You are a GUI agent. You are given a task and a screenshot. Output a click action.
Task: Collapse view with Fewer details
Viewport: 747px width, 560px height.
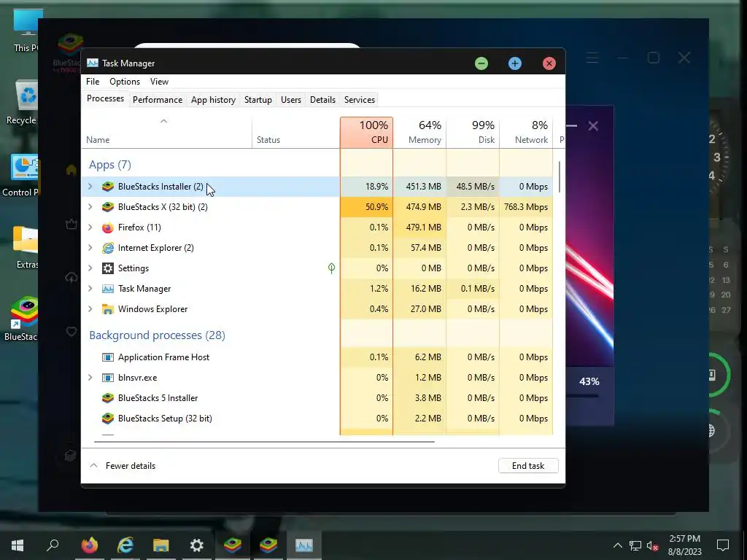(123, 466)
